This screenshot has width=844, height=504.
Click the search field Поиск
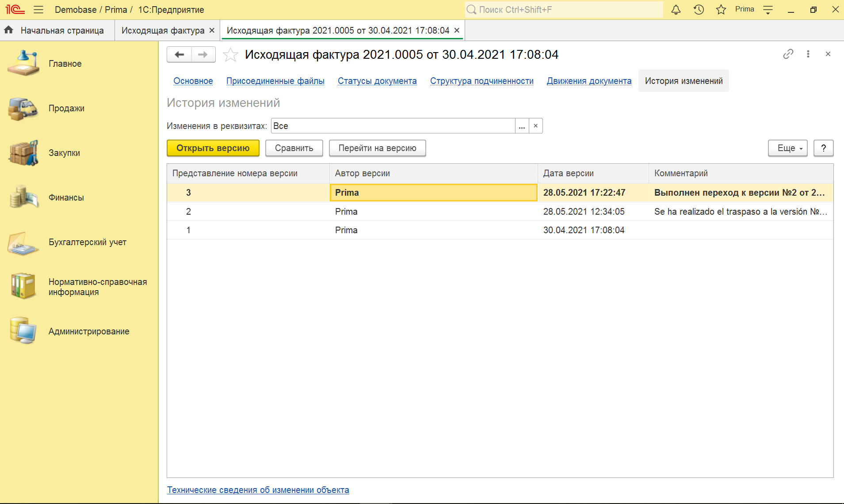point(564,10)
